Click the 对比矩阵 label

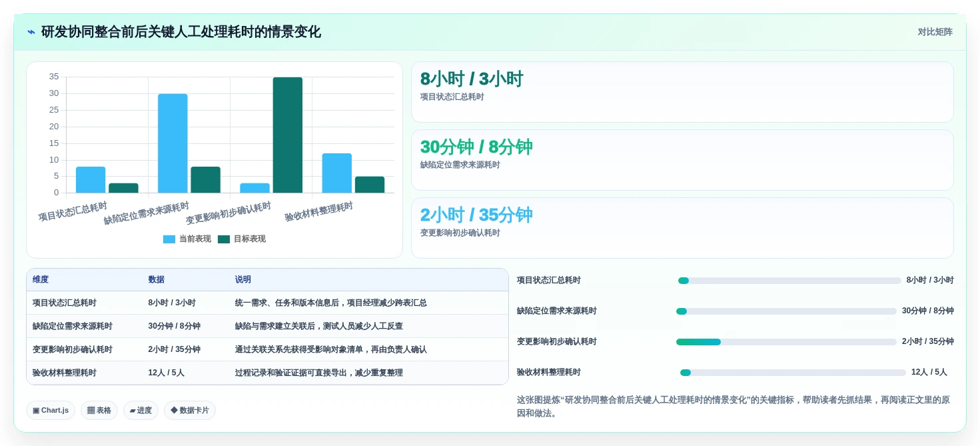coord(935,32)
